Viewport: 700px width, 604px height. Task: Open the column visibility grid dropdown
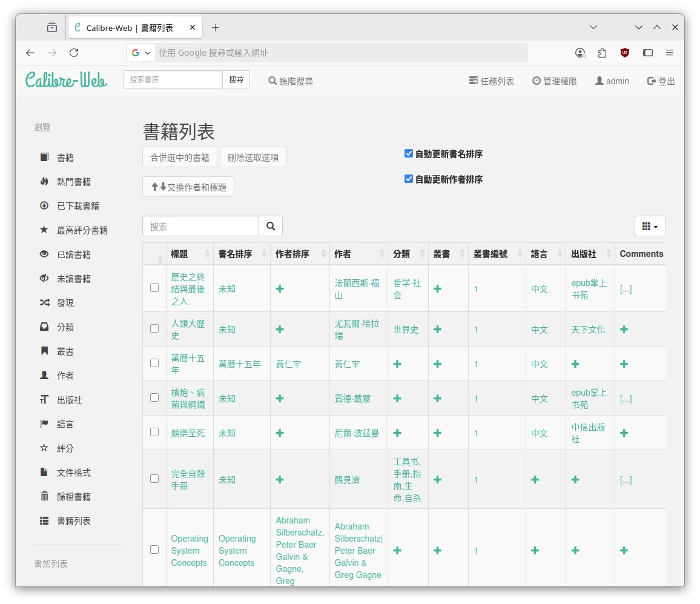pos(650,226)
